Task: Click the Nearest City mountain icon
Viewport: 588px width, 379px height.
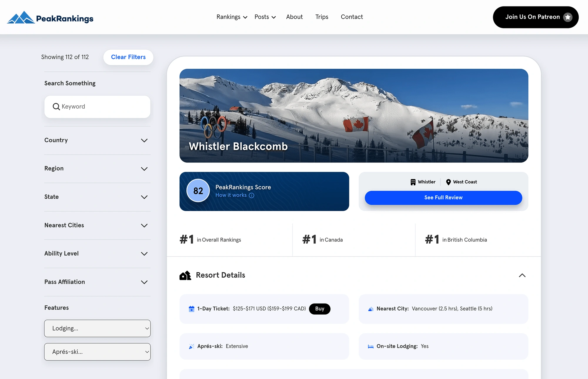Action: pyautogui.click(x=371, y=309)
